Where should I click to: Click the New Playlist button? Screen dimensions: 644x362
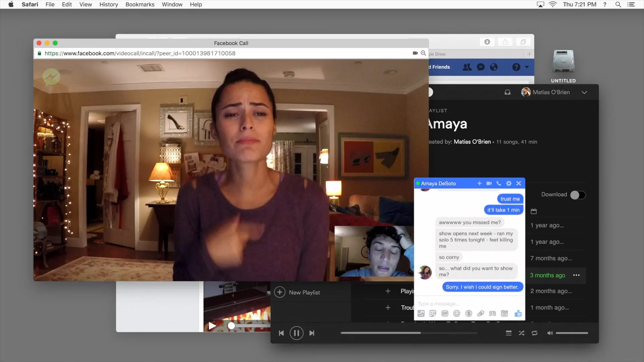297,292
